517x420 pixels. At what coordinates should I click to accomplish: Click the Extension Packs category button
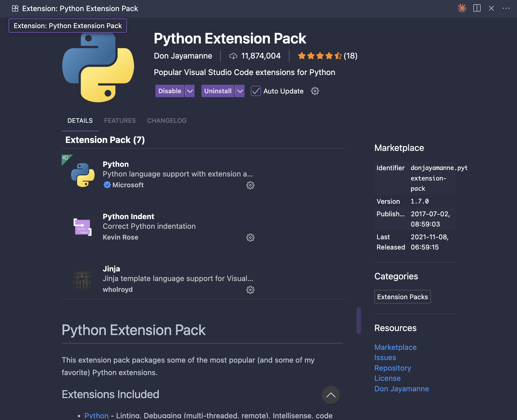(x=402, y=296)
